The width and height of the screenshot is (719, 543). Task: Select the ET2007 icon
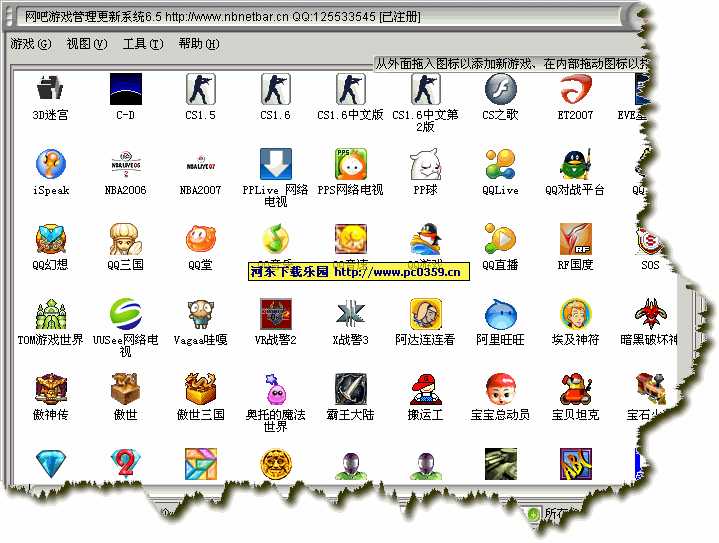tap(575, 89)
